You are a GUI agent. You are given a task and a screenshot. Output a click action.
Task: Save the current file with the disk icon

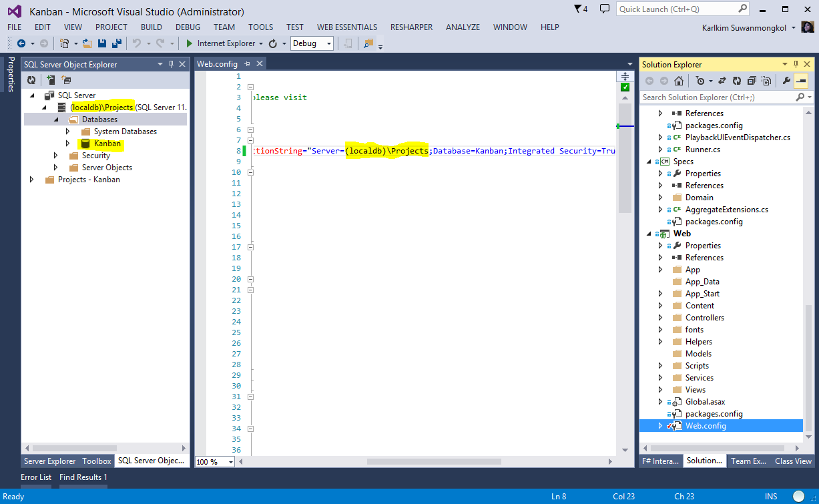click(102, 43)
